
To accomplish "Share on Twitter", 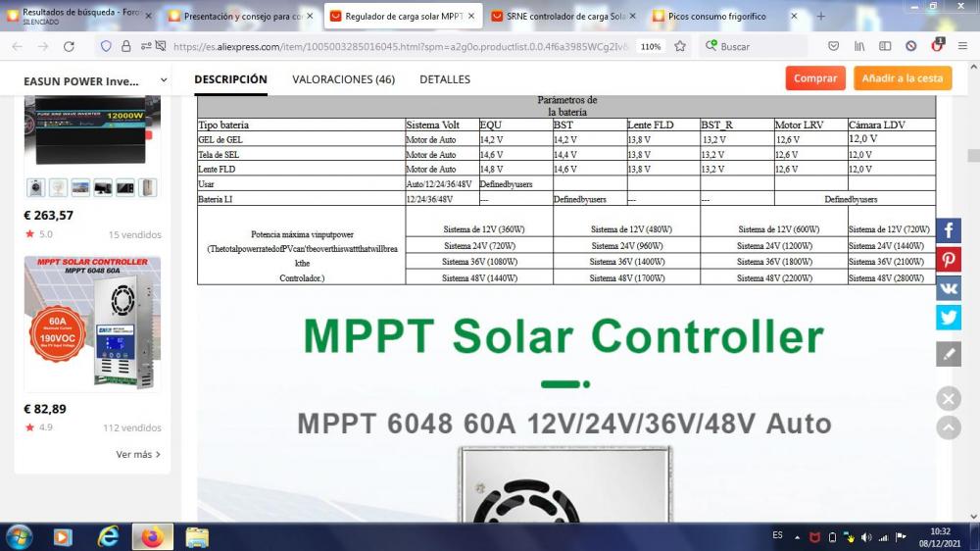I will tap(948, 317).
